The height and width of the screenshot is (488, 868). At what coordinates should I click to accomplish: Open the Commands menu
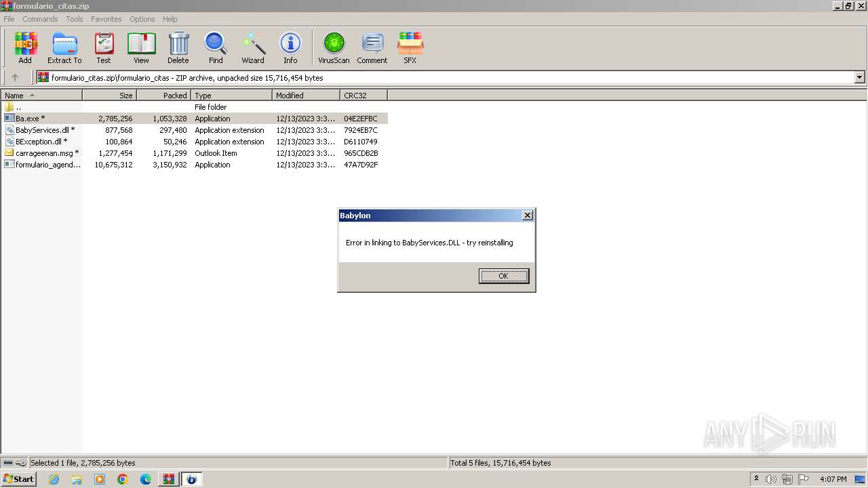(x=40, y=19)
